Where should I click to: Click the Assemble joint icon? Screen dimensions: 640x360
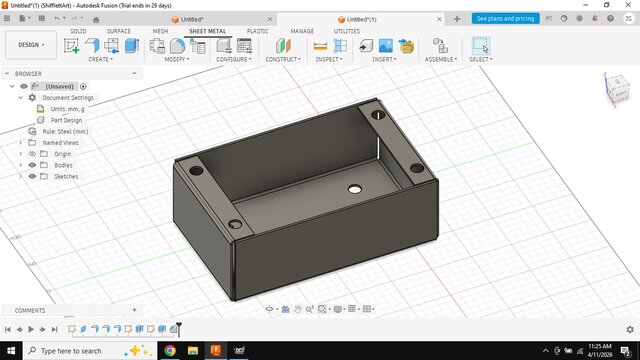point(440,46)
